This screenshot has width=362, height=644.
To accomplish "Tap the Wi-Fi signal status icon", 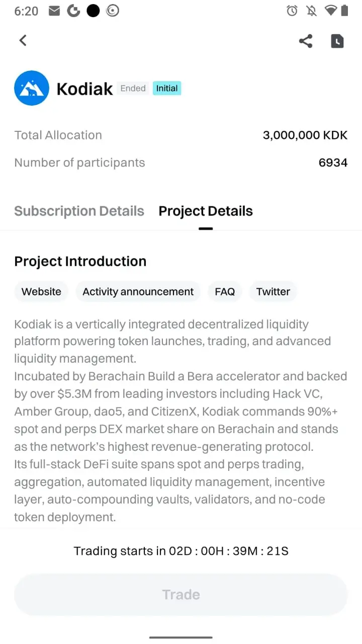I will click(x=330, y=11).
